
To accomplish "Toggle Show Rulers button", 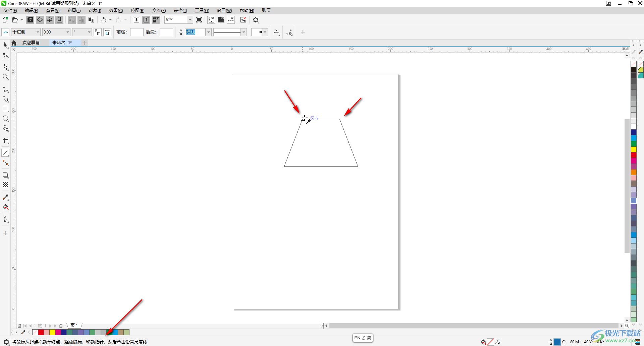I will pos(211,20).
